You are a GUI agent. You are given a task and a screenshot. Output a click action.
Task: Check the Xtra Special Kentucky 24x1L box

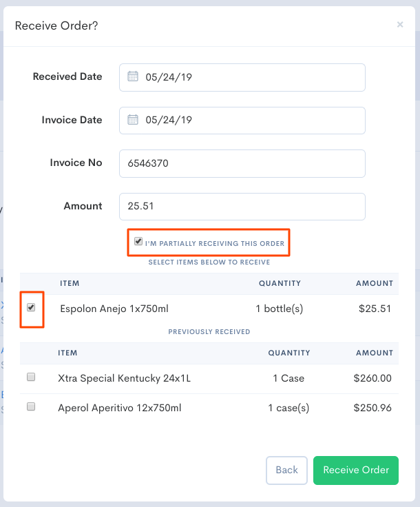31,377
